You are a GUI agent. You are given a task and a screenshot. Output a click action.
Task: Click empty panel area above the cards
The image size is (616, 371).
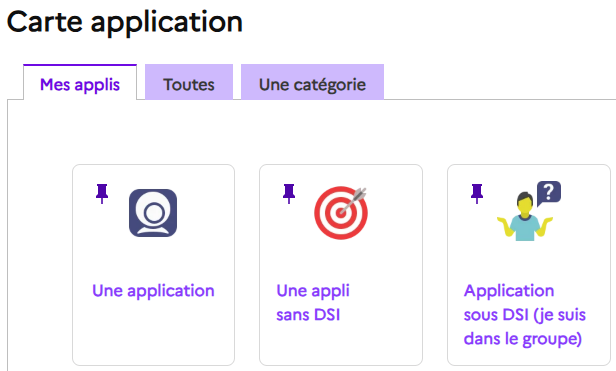310,132
